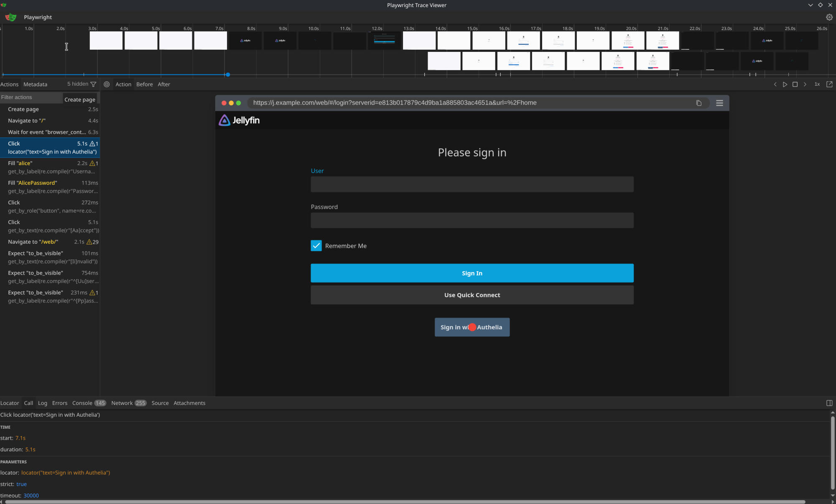The image size is (836, 504).
Task: Open the Locator tab
Action: 10,403
